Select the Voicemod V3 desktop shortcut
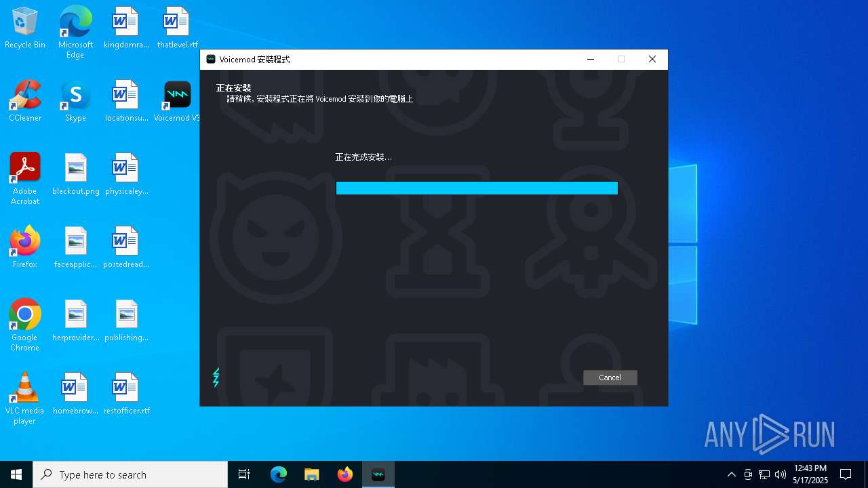 [177, 102]
